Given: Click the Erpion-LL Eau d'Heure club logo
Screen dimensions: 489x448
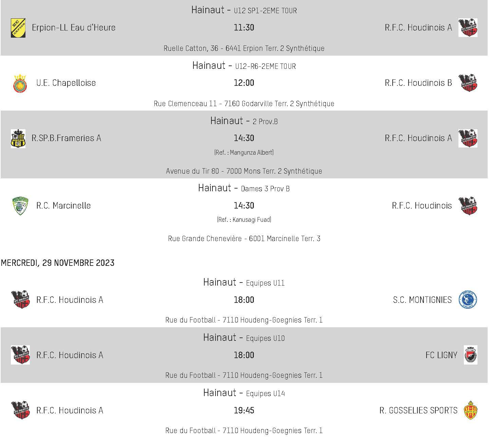Looking at the screenshot, I should [18, 28].
